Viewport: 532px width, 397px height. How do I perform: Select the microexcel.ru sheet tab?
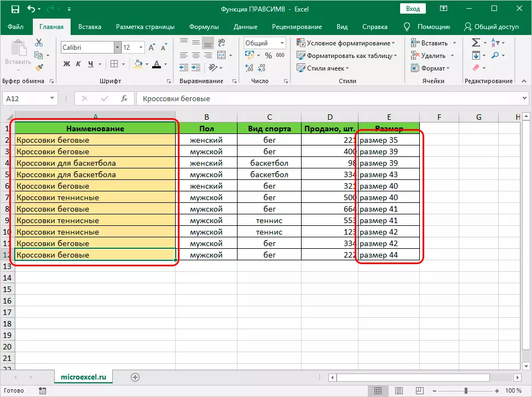click(83, 377)
